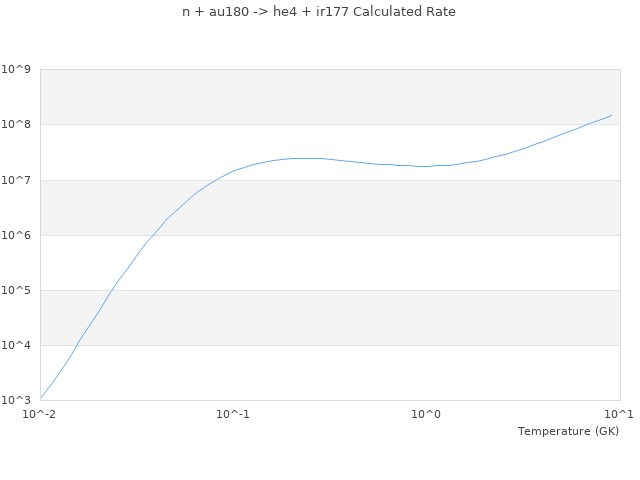
Task: Select the 10^-1 x-axis label
Action: coord(233,414)
